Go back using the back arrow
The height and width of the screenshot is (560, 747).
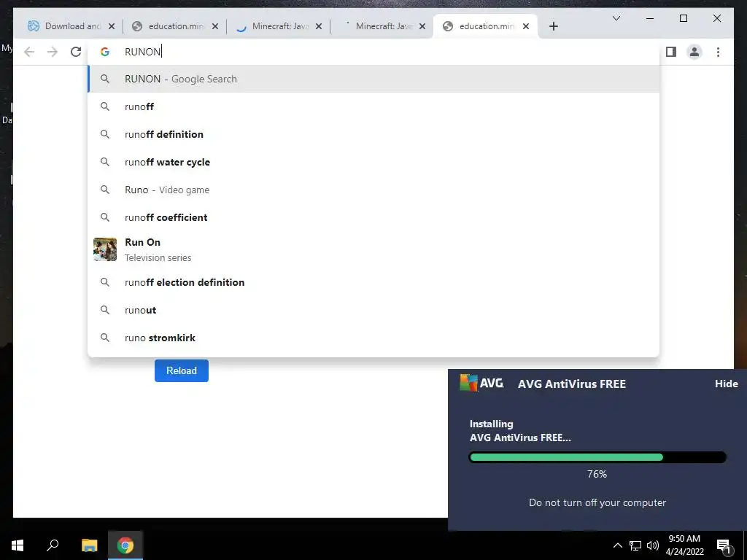tap(29, 52)
